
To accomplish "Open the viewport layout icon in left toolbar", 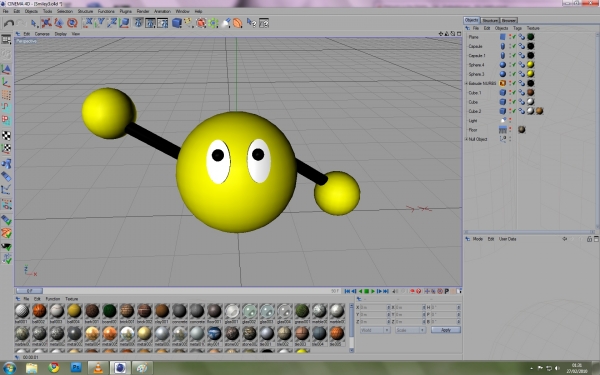I will click(x=6, y=40).
